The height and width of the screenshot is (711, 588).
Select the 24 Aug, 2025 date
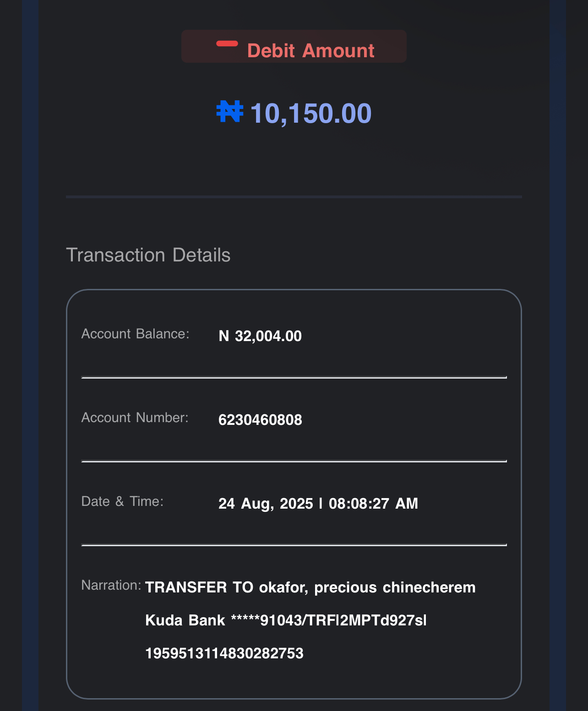pyautogui.click(x=266, y=504)
